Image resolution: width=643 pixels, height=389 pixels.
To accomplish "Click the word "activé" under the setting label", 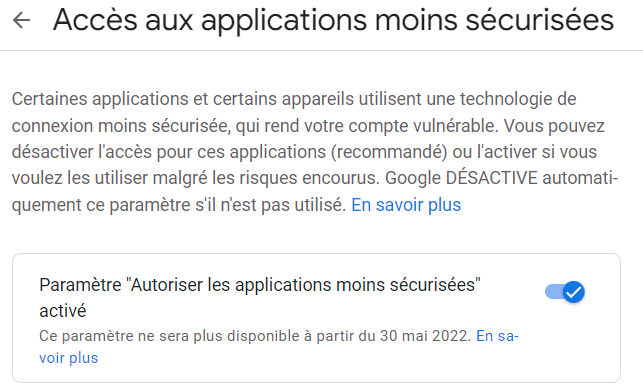I will click(63, 311).
